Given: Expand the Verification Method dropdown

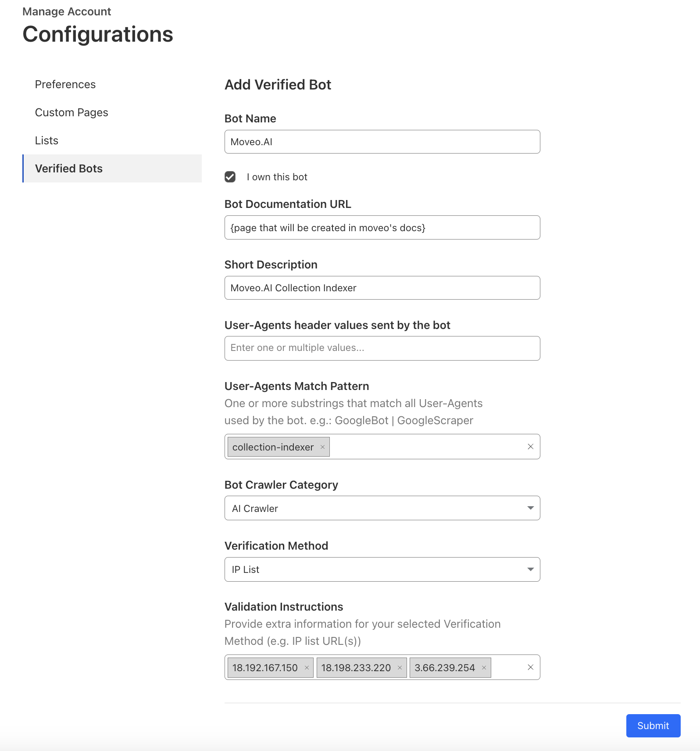Looking at the screenshot, I should (382, 569).
